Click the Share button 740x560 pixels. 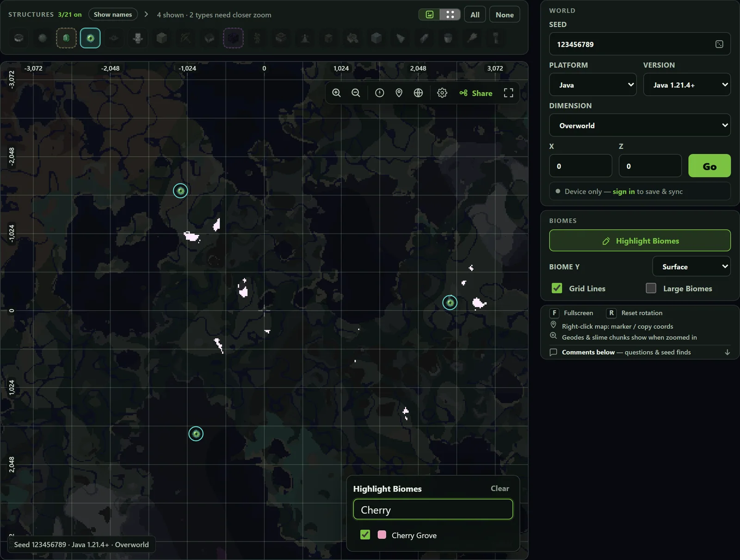point(476,93)
